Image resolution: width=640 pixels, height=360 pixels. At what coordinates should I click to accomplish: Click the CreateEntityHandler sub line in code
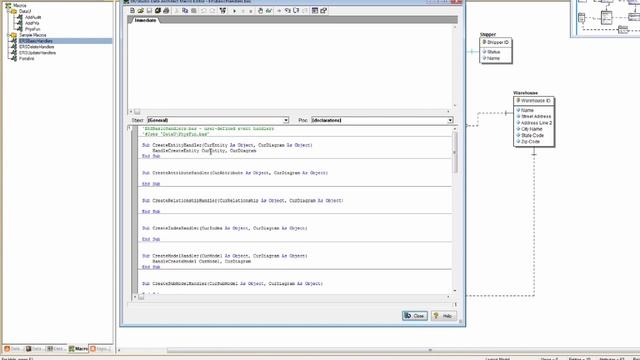(227, 145)
